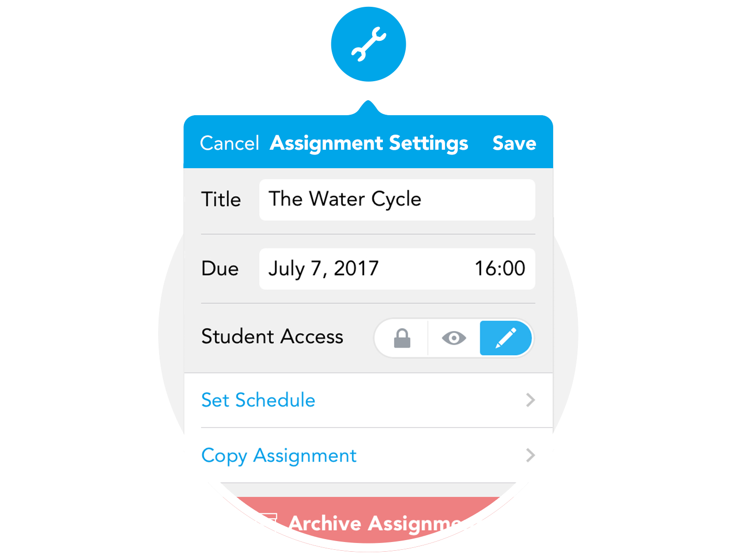Viewport: 755px width, 560px height.
Task: Open the due date showing July 7, 2017
Action: coord(324,269)
